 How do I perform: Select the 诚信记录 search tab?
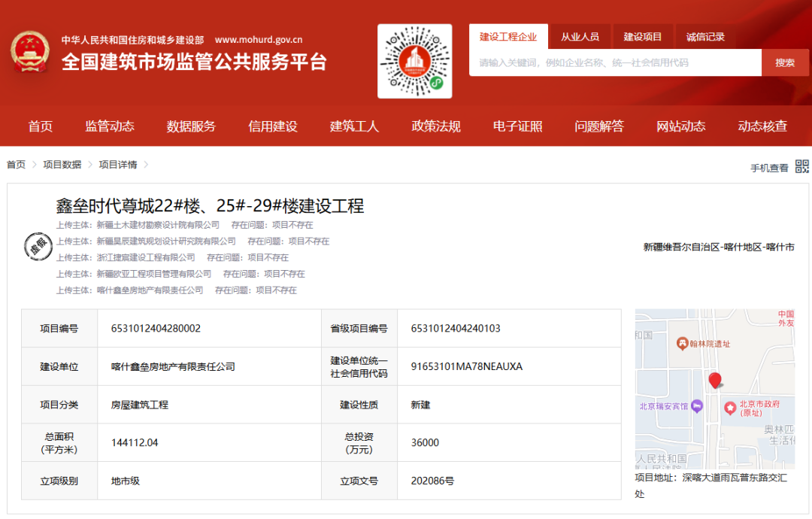705,37
